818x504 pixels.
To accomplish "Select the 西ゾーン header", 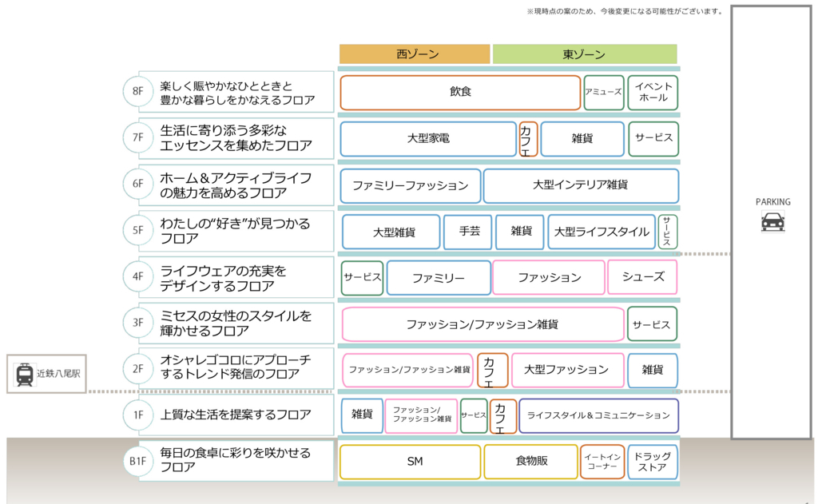I will click(x=415, y=54).
